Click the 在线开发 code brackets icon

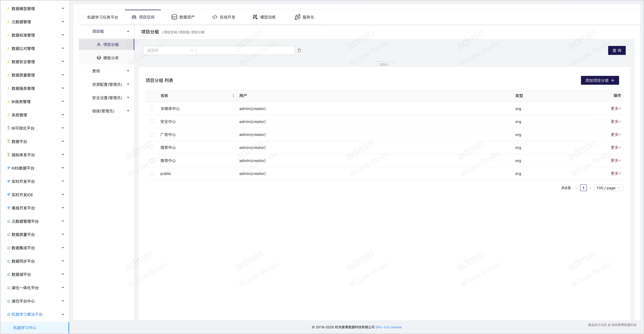(x=215, y=17)
